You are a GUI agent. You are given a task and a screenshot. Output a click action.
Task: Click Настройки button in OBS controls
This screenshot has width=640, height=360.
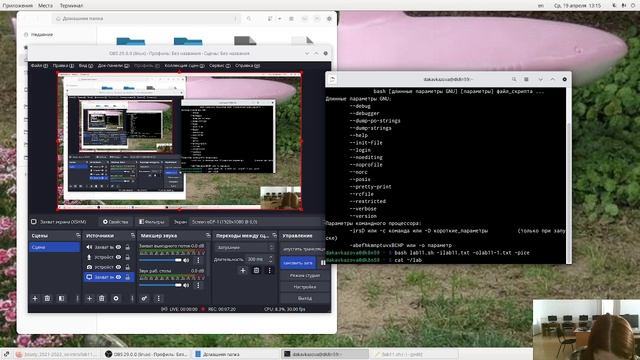pyautogui.click(x=304, y=287)
